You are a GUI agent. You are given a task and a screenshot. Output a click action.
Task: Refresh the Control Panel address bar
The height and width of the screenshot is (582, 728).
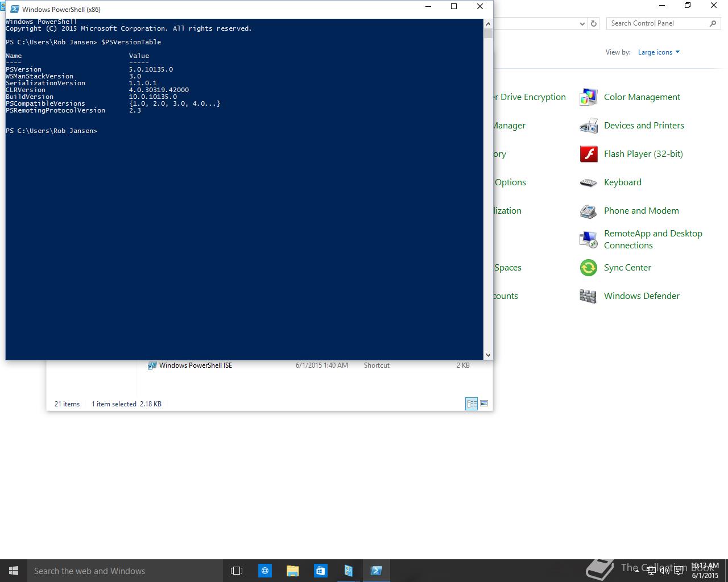click(594, 23)
